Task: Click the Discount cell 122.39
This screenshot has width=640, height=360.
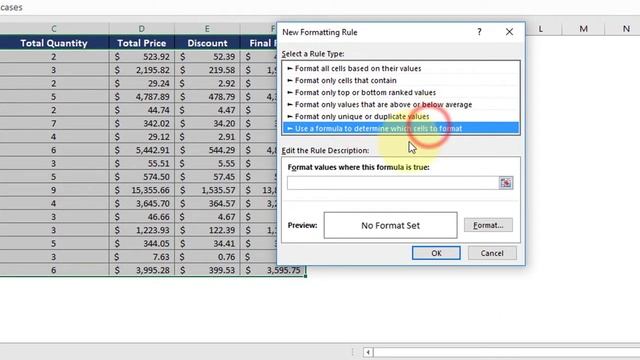Action: pyautogui.click(x=207, y=230)
